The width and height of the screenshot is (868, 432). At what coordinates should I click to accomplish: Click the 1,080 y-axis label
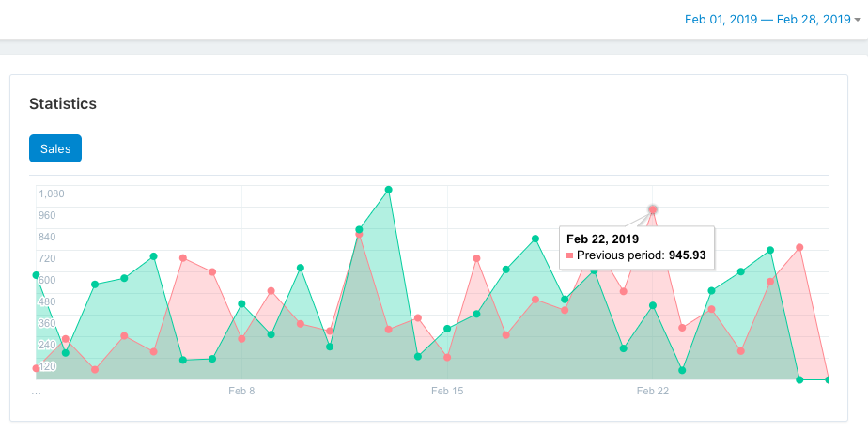(52, 193)
